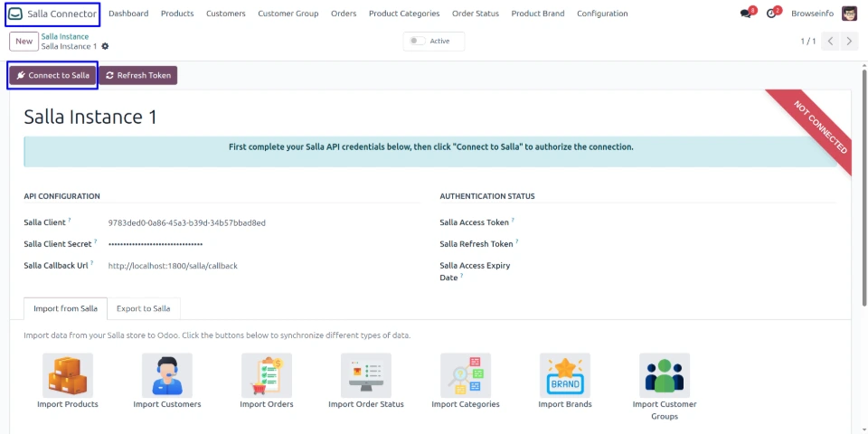Click the Import Customers agent icon
This screenshot has width=868, height=434.
167,375
